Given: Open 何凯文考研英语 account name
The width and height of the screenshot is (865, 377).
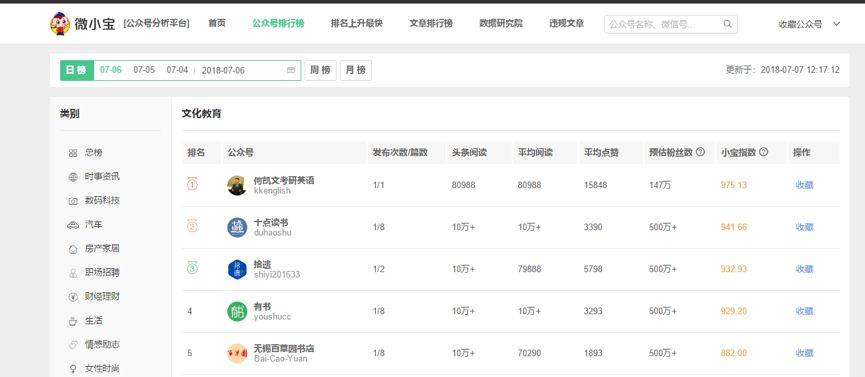Looking at the screenshot, I should (284, 180).
